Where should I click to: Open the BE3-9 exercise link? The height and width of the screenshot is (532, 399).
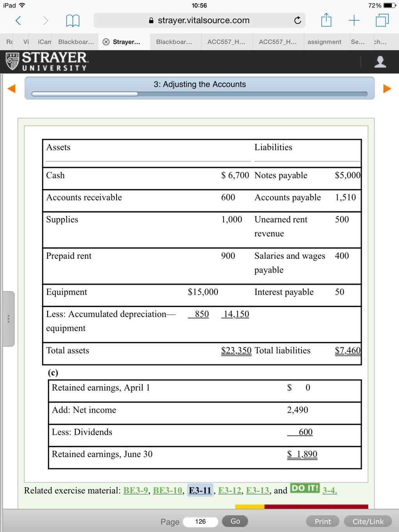click(x=136, y=490)
